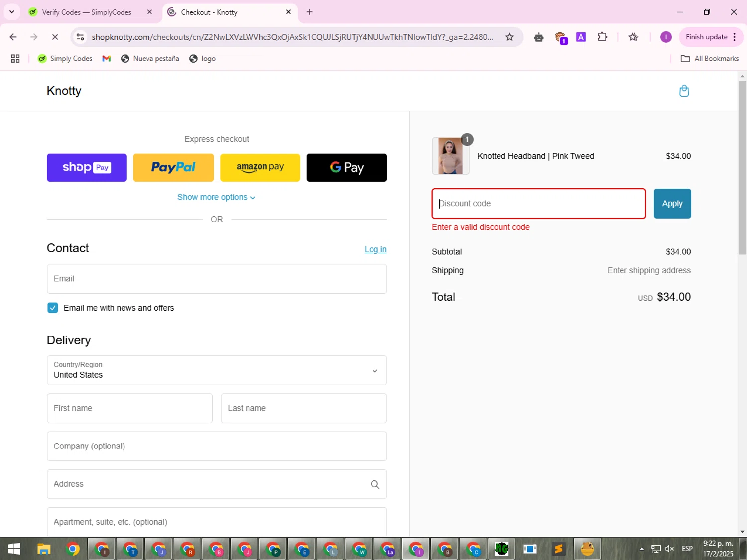Pay with Shop Pay
This screenshot has height=560, width=747.
87,168
